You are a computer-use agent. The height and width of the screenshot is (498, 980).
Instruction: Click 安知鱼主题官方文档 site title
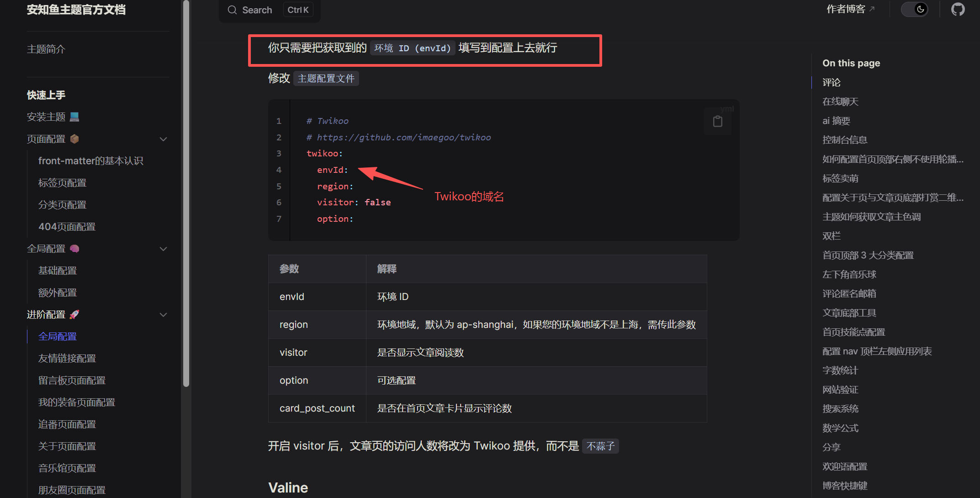pyautogui.click(x=76, y=10)
